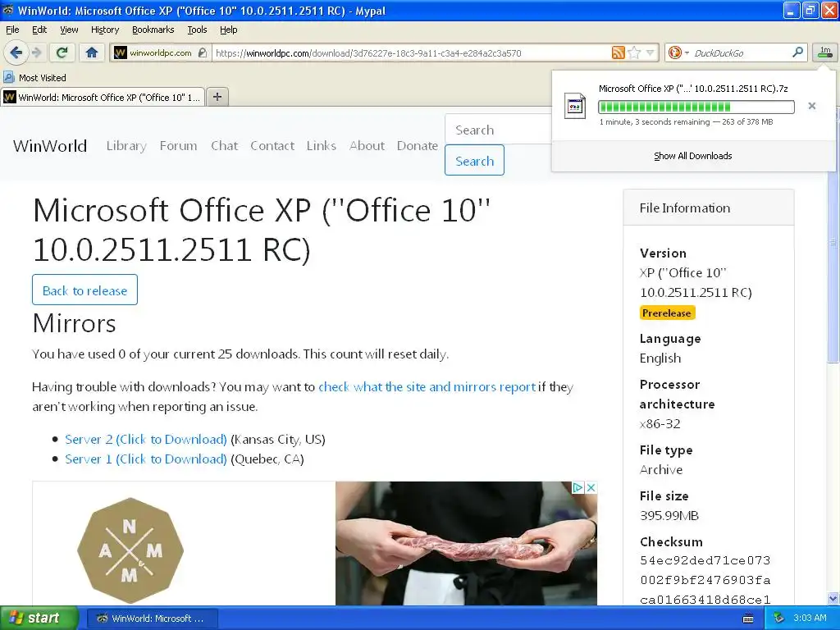This screenshot has width=840, height=630.
Task: Click the scrollbar down arrow
Action: point(833,598)
